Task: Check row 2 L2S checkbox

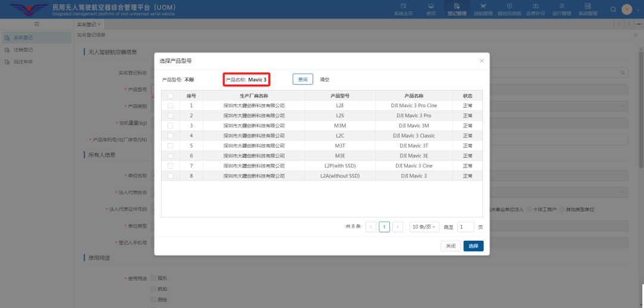Action: (x=171, y=116)
